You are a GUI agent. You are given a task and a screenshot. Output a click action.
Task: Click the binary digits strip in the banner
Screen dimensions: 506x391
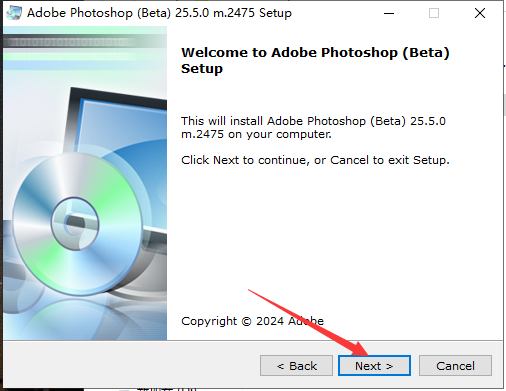tap(72, 42)
